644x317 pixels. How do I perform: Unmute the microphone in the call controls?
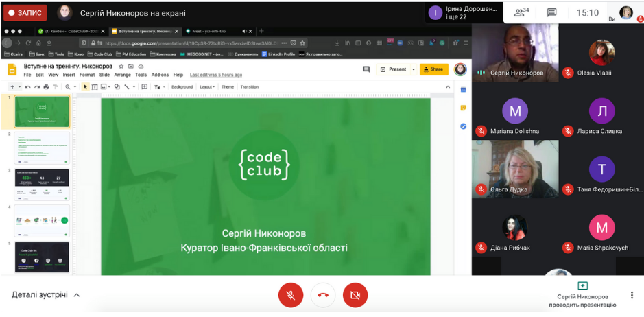click(x=291, y=295)
